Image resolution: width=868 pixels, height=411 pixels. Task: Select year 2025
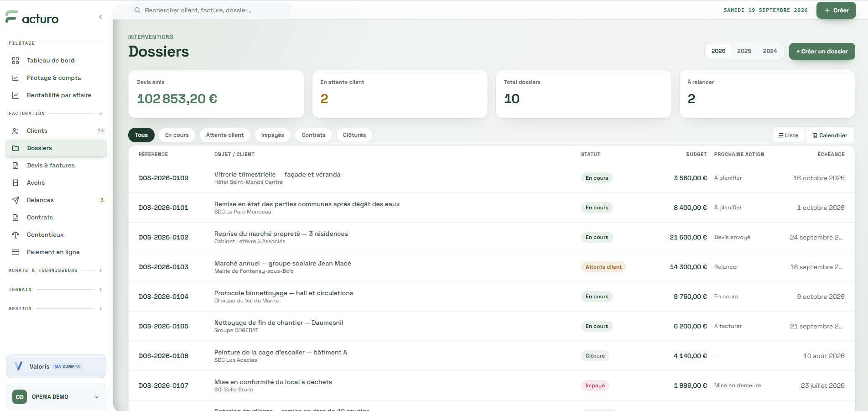pyautogui.click(x=744, y=51)
